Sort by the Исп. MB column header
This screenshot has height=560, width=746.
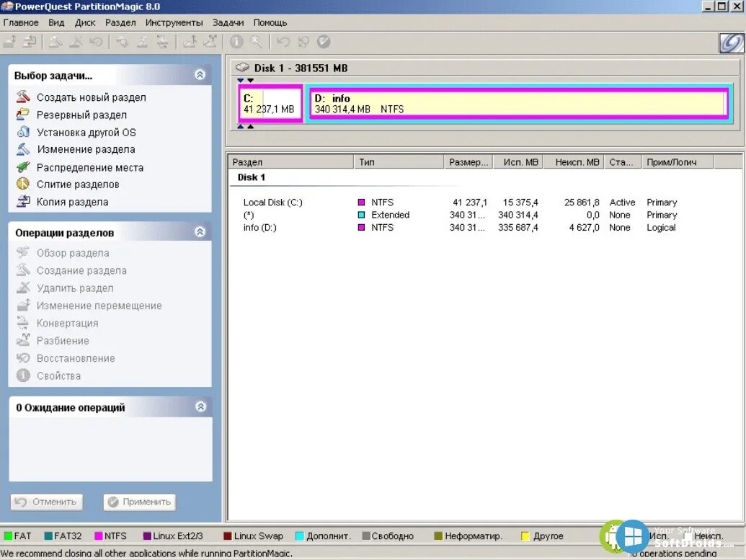click(x=518, y=161)
